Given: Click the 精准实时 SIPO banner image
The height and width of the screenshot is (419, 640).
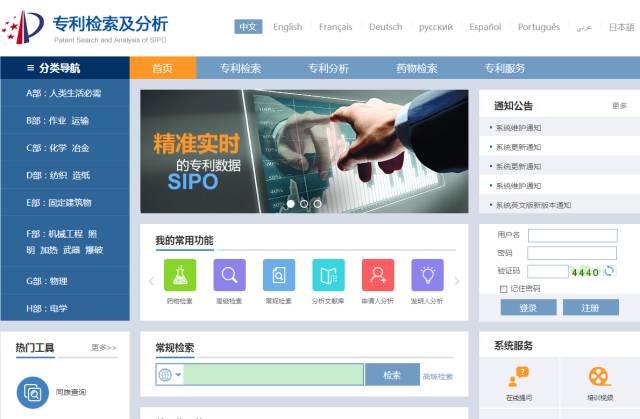Looking at the screenshot, I should pos(304,151).
